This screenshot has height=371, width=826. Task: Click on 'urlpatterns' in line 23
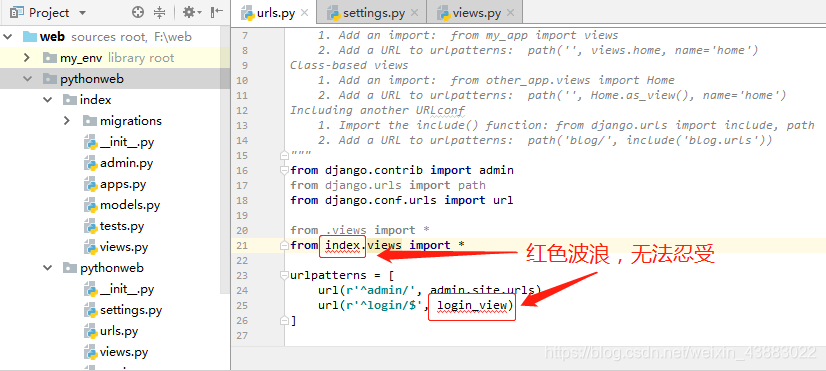pyautogui.click(x=328, y=275)
